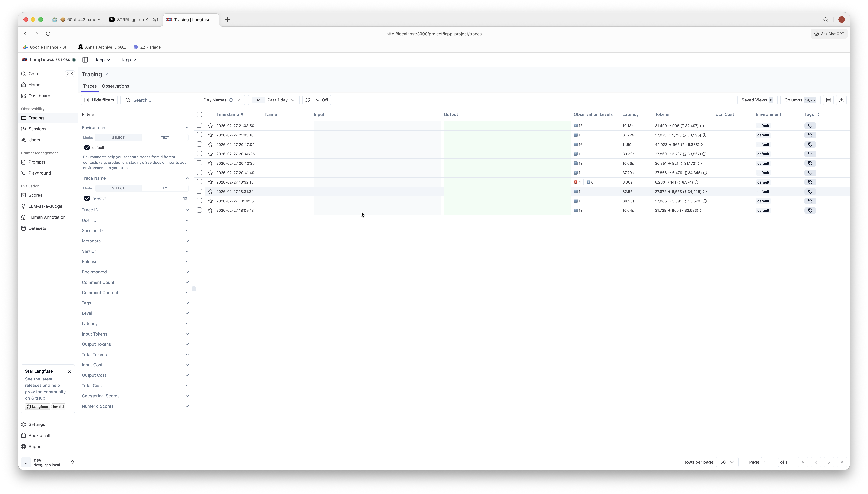Toggle the sidebar panel icon

85,60
